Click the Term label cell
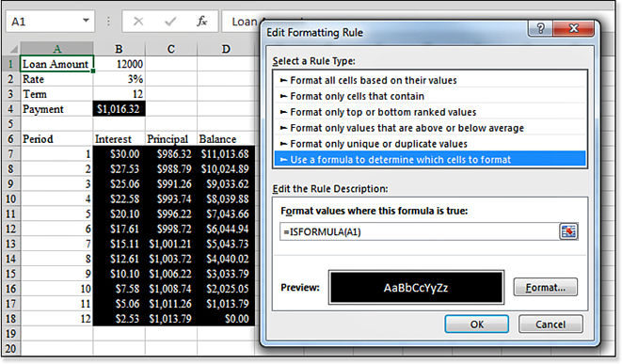Image resolution: width=622 pixels, height=364 pixels. coord(56,94)
